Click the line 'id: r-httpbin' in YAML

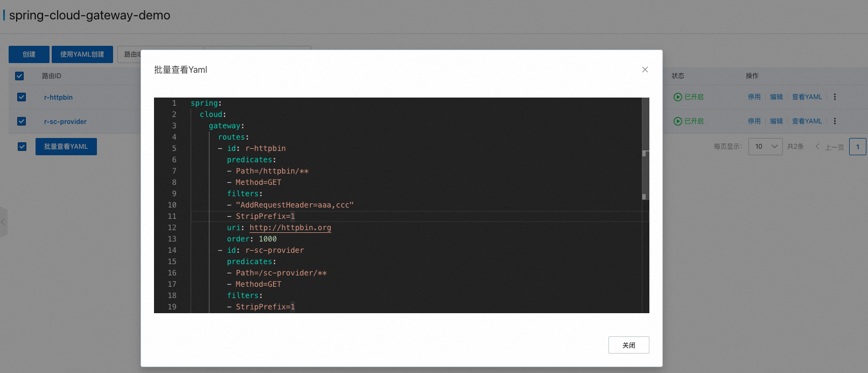pyautogui.click(x=252, y=149)
